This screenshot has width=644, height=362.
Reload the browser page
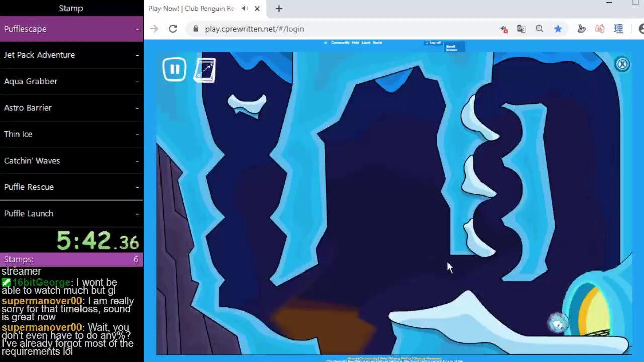tap(173, 29)
